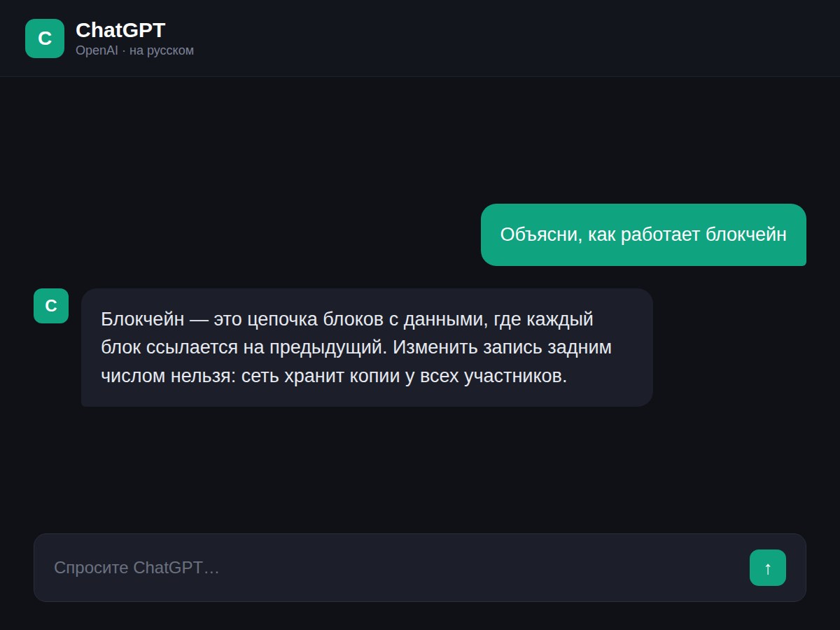Viewport: 840px width, 630px height.
Task: Click the assistant avatar beside the reply
Action: [x=51, y=306]
